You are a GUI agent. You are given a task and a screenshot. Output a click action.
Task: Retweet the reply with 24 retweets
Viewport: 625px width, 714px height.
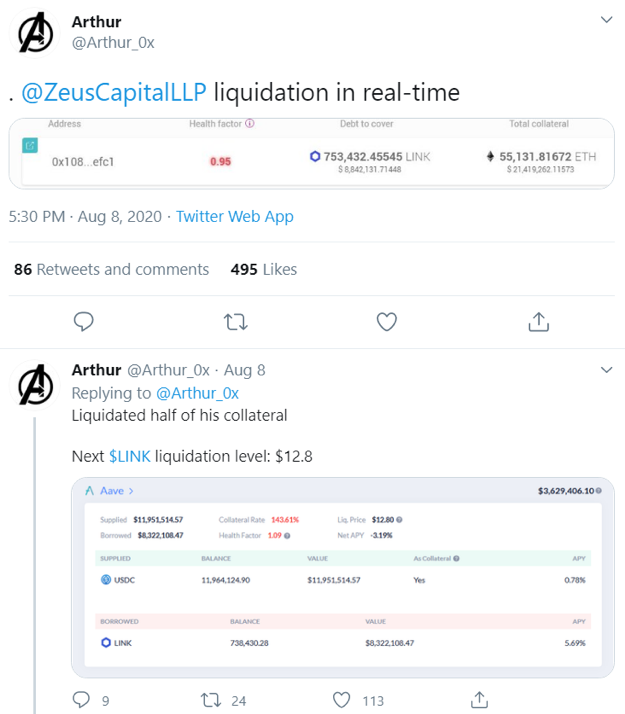(211, 700)
